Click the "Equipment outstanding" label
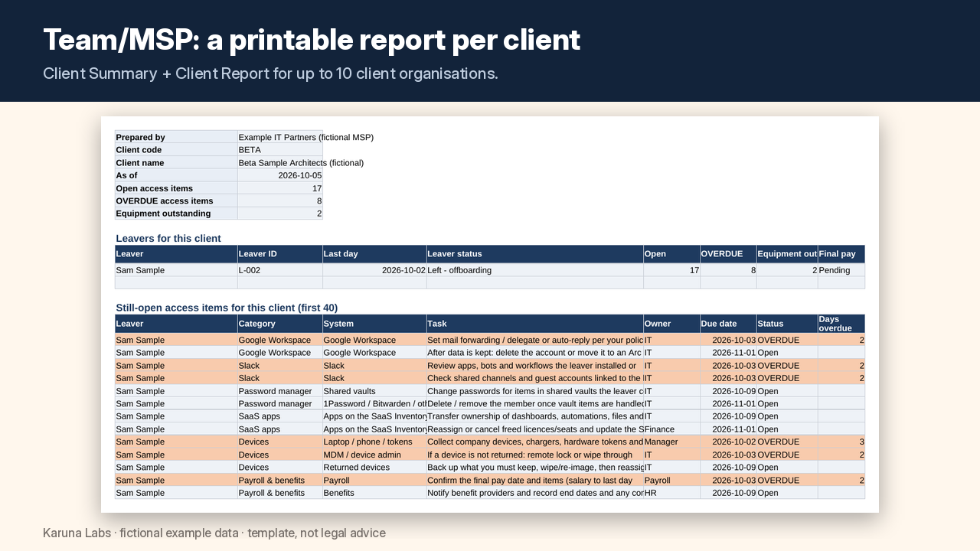The width and height of the screenshot is (980, 551). [x=176, y=214]
